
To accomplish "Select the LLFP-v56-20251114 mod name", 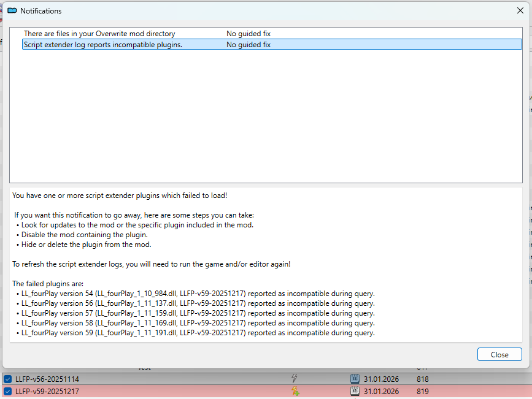I will [x=47, y=379].
